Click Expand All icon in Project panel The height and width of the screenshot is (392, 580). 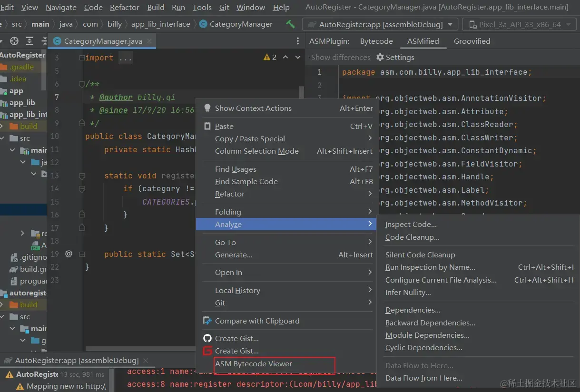pos(29,41)
